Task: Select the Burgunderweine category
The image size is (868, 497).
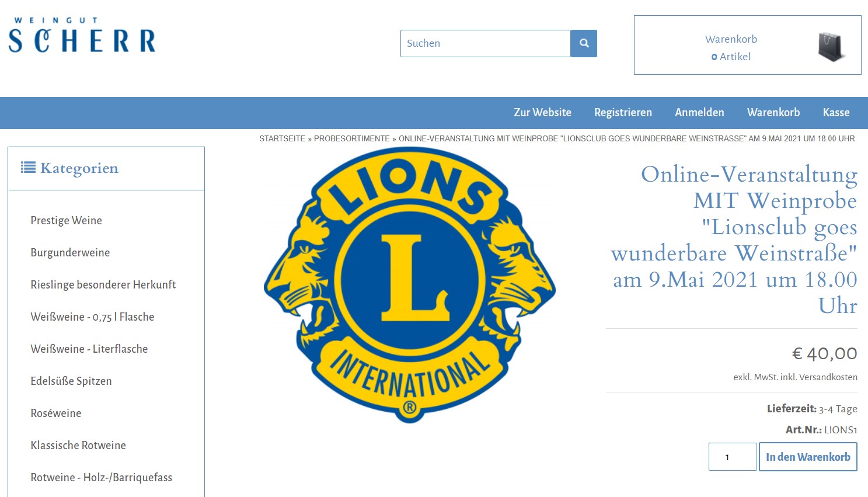Action: coord(70,252)
